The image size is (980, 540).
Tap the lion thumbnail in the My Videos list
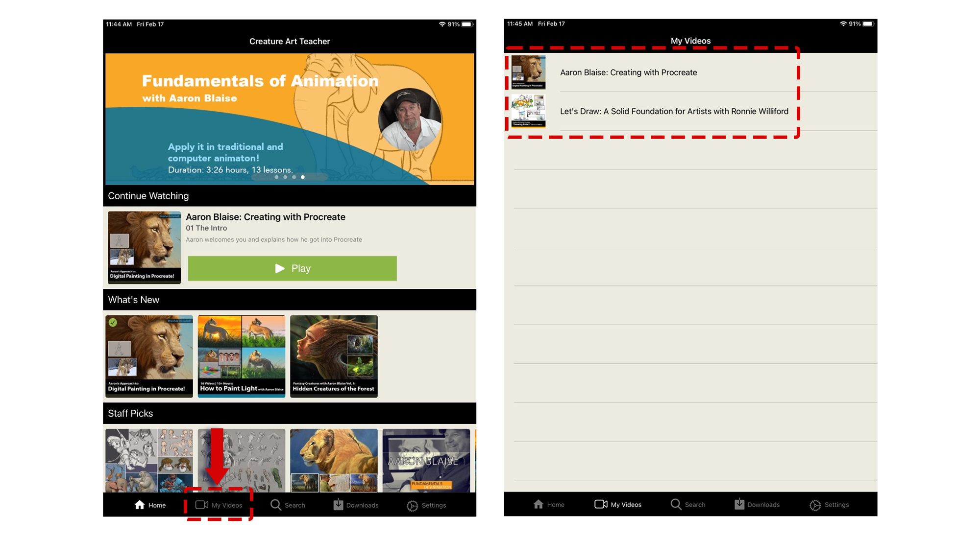[x=528, y=72]
